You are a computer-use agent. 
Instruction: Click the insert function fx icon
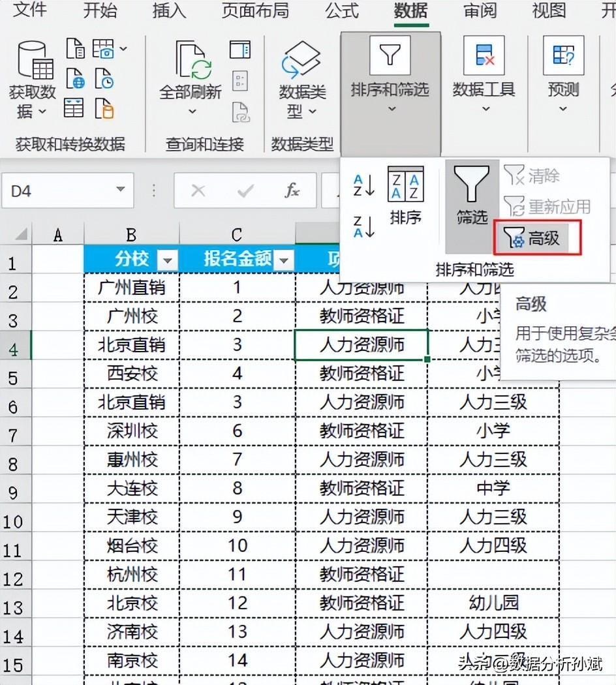[x=292, y=190]
